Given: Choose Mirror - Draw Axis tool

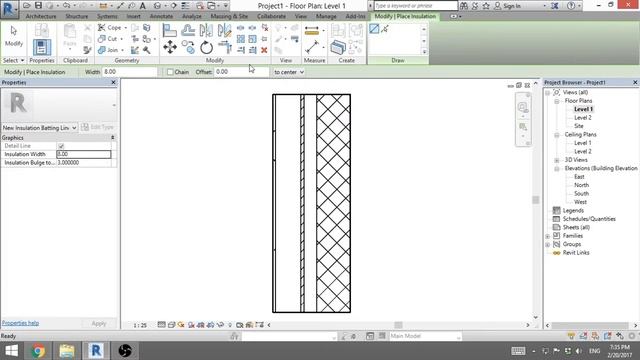Looking at the screenshot, I should 224,30.
